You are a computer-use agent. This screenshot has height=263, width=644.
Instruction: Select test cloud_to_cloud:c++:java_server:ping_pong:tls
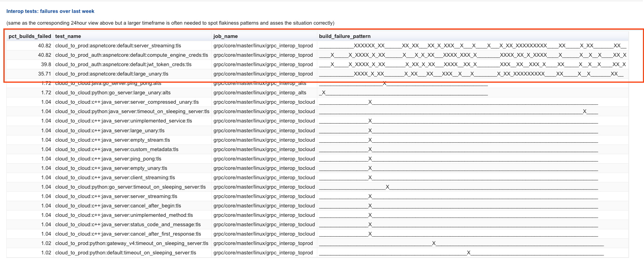[x=108, y=159]
